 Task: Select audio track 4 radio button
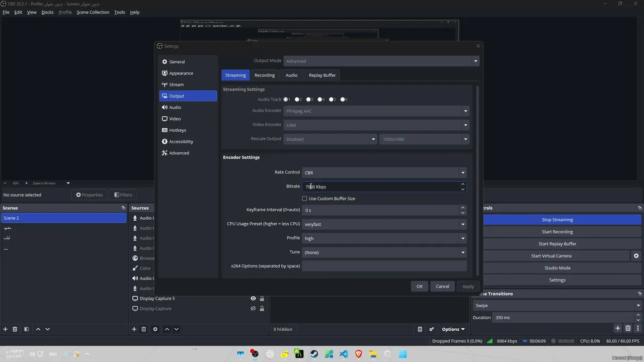point(320,100)
